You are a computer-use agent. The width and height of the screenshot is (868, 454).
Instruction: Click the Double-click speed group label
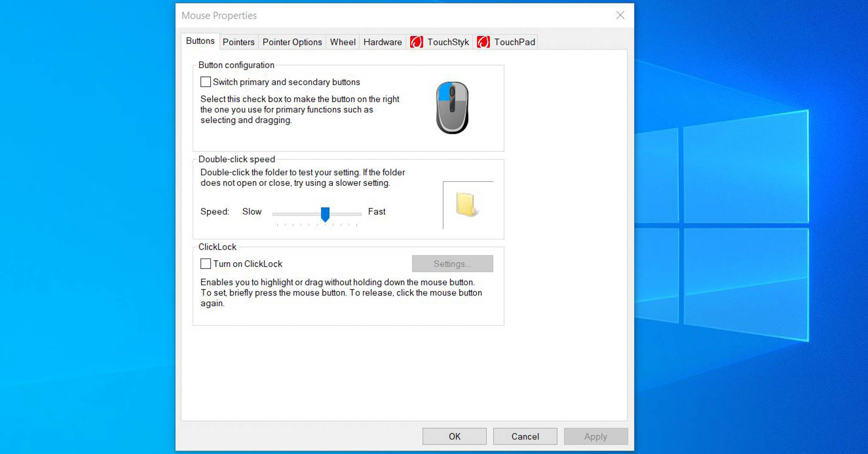click(x=236, y=159)
